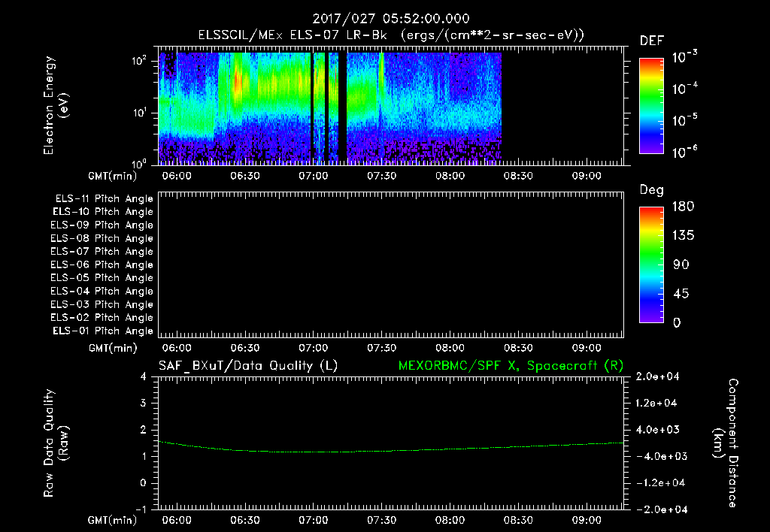Click the 2 tick on data quality axis
Viewport: 770px width, 532px height.
pyautogui.click(x=144, y=429)
